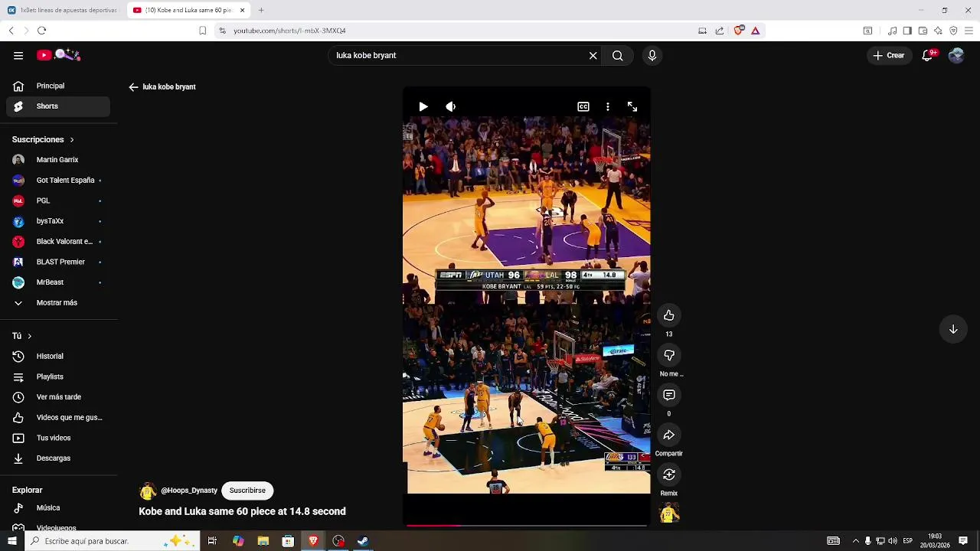
Task: Open Tus videos in the sidebar
Action: tap(58, 438)
